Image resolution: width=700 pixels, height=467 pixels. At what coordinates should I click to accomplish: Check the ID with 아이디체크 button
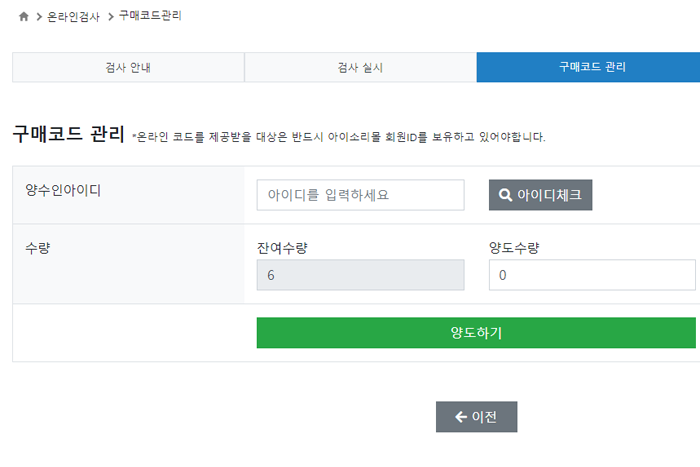click(x=540, y=195)
